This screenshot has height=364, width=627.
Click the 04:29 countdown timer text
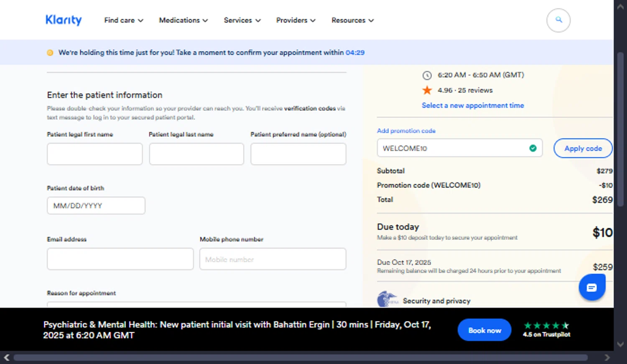pos(355,53)
